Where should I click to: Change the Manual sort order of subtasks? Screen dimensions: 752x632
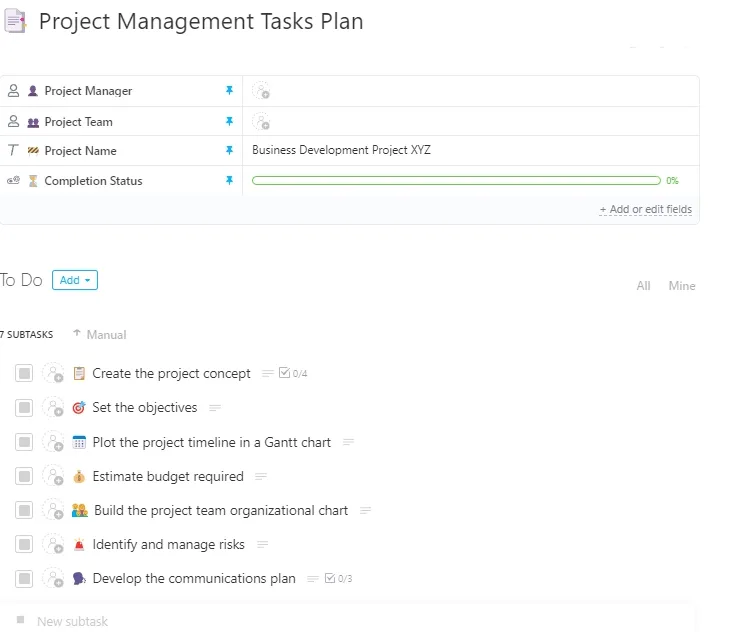[100, 334]
